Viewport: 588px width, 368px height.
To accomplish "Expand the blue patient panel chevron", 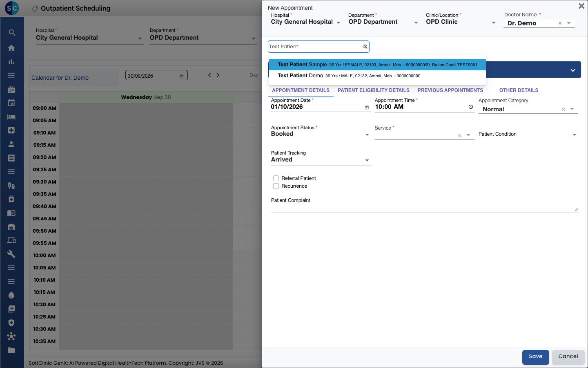I will point(573,70).
